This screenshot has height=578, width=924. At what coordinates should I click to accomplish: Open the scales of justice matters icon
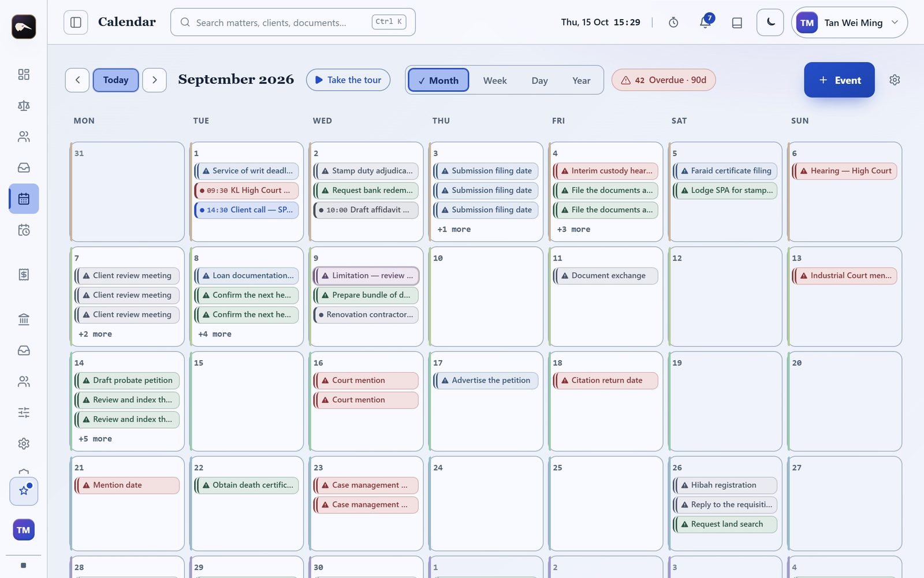24,106
